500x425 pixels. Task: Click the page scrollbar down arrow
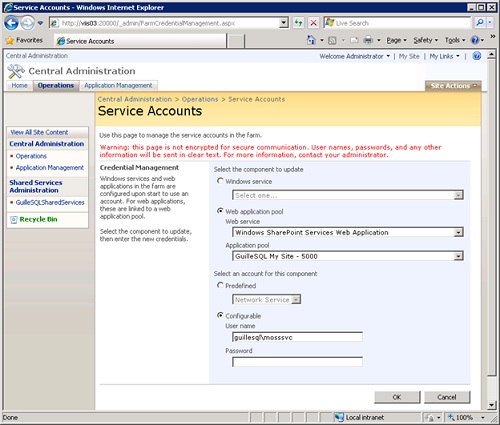coord(491,405)
